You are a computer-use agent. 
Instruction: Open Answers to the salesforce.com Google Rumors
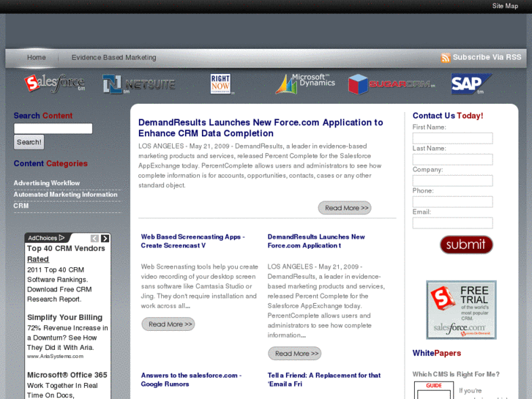click(x=191, y=380)
